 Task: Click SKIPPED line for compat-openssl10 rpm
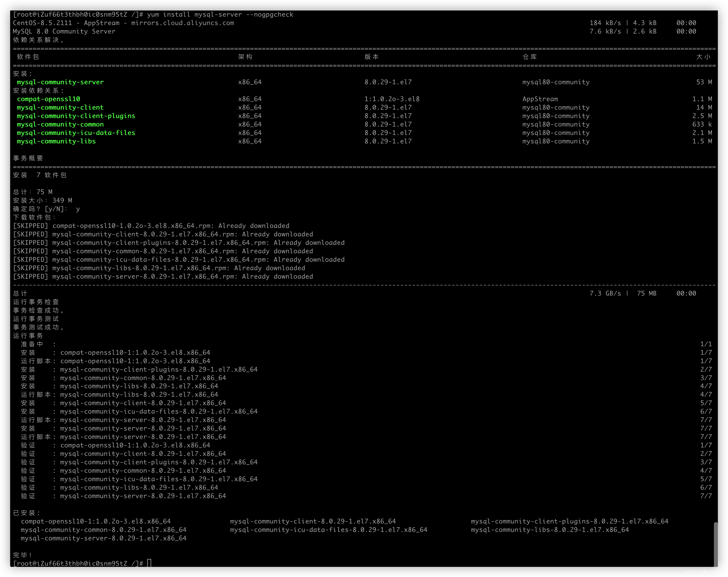(151, 226)
